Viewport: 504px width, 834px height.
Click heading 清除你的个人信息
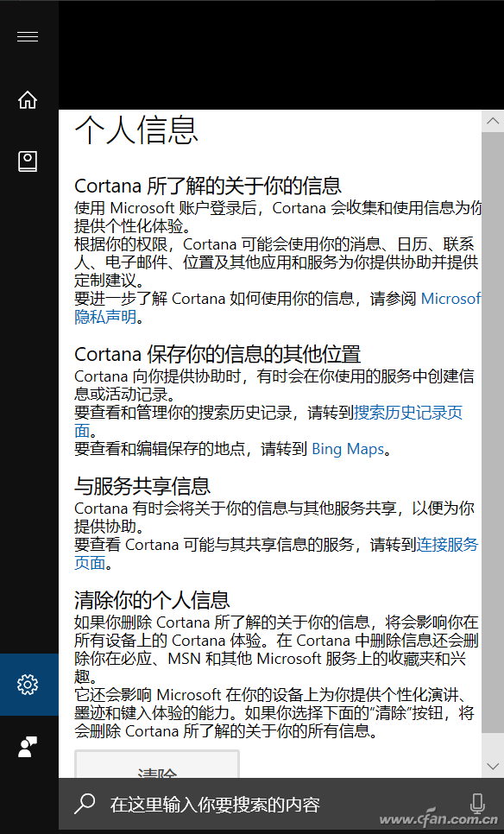(x=152, y=600)
